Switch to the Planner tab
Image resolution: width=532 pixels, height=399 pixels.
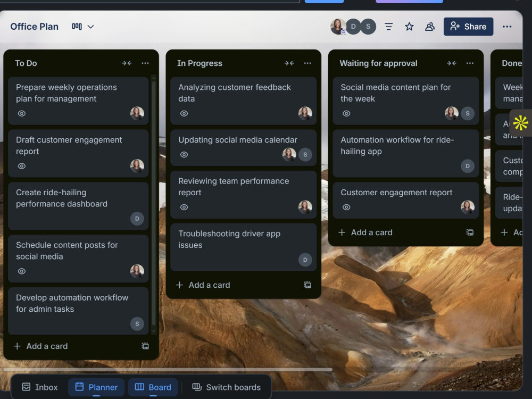pyautogui.click(x=96, y=387)
